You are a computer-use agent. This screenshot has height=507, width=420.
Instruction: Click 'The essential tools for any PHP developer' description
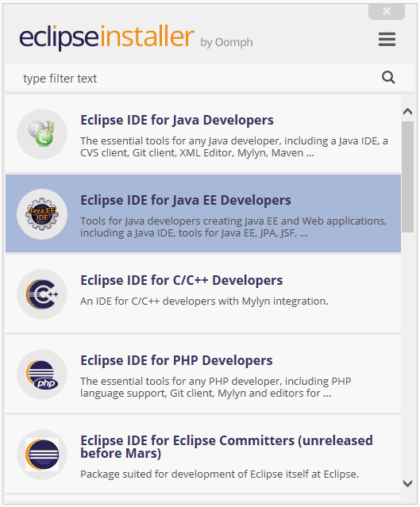pos(216,387)
